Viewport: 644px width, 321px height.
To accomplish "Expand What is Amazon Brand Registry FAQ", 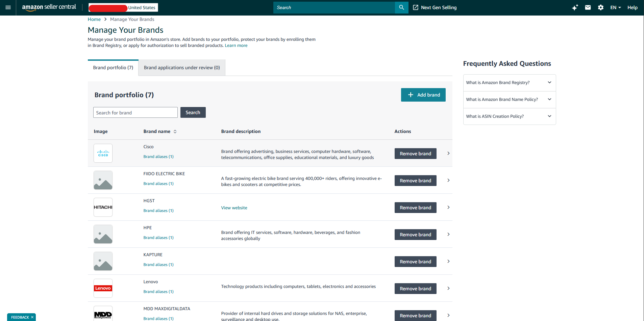I will (x=510, y=83).
